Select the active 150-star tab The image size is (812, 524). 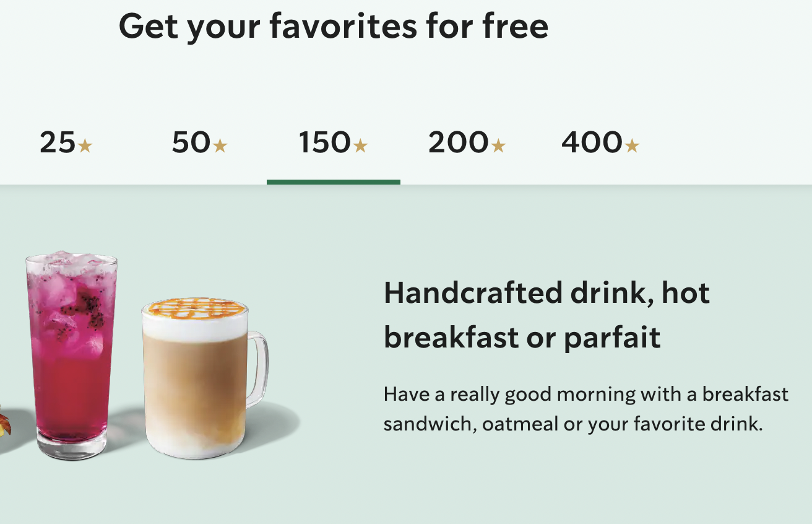click(334, 143)
